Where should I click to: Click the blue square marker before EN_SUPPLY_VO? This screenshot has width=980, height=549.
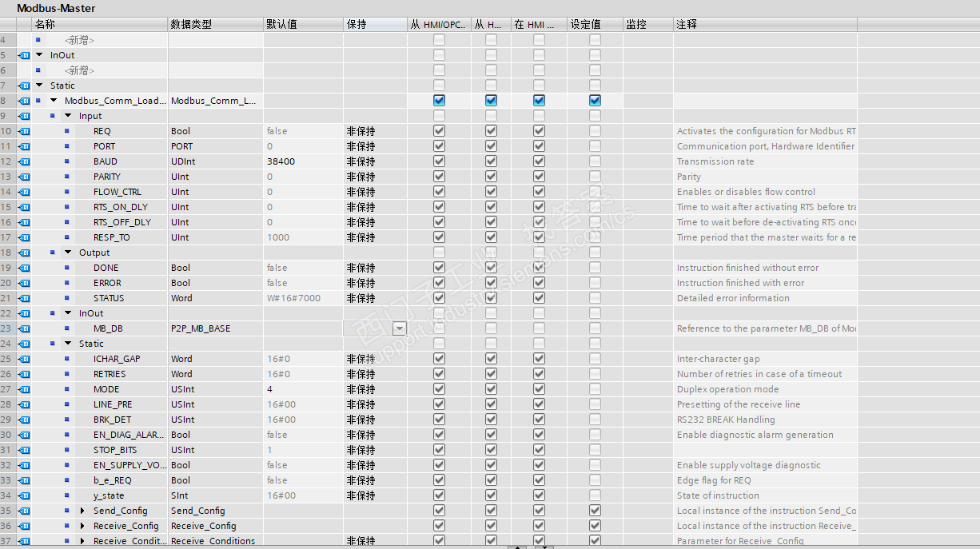67,465
